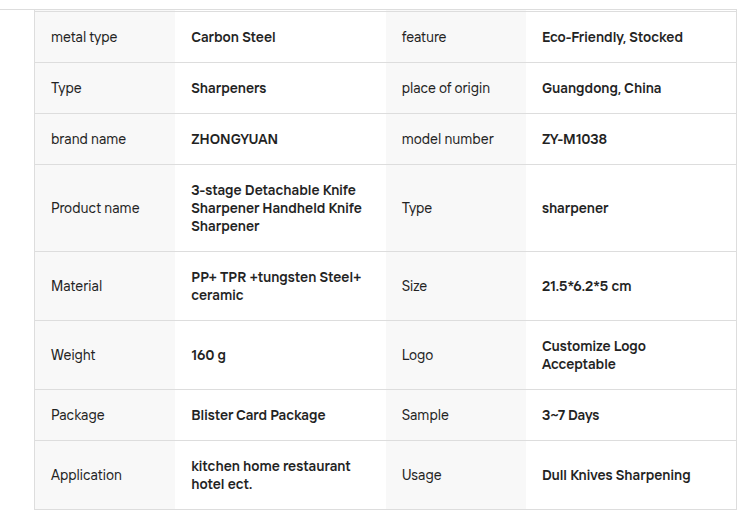Click the ZHONGYUAN brand name value
The height and width of the screenshot is (515, 737).
click(x=234, y=139)
